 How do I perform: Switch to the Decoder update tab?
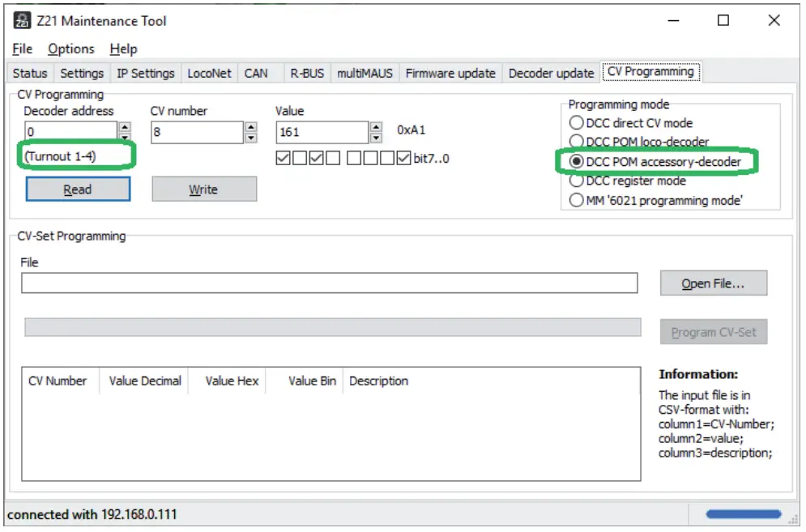550,73
